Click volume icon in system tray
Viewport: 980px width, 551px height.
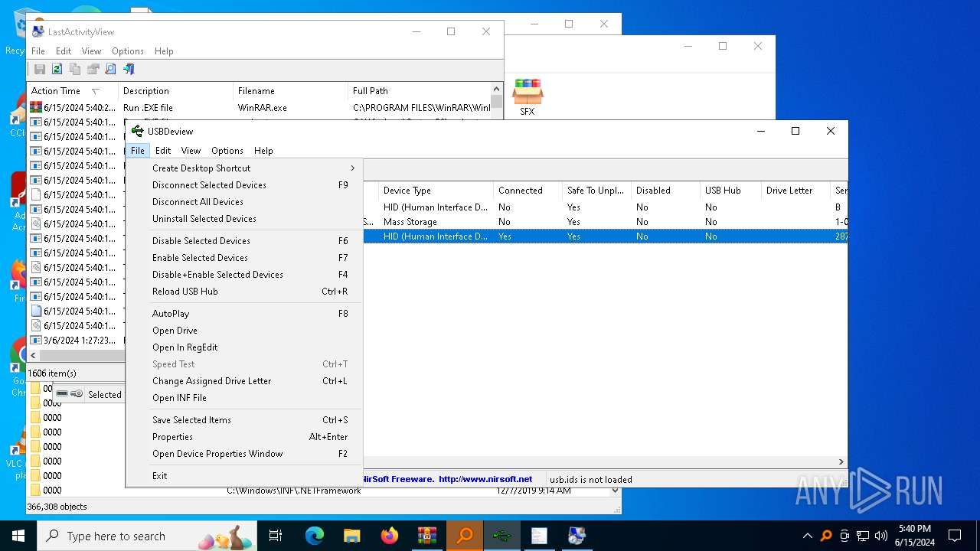click(x=880, y=536)
